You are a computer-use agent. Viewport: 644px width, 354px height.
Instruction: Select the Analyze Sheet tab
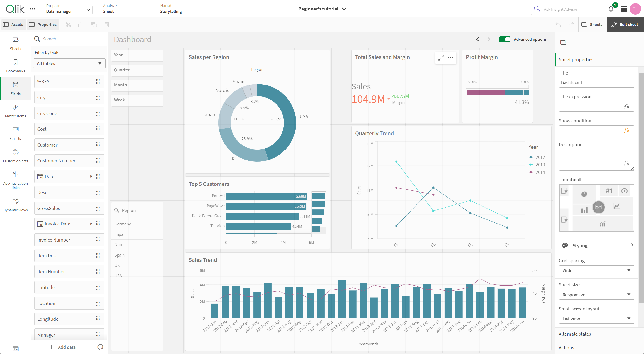(x=109, y=9)
